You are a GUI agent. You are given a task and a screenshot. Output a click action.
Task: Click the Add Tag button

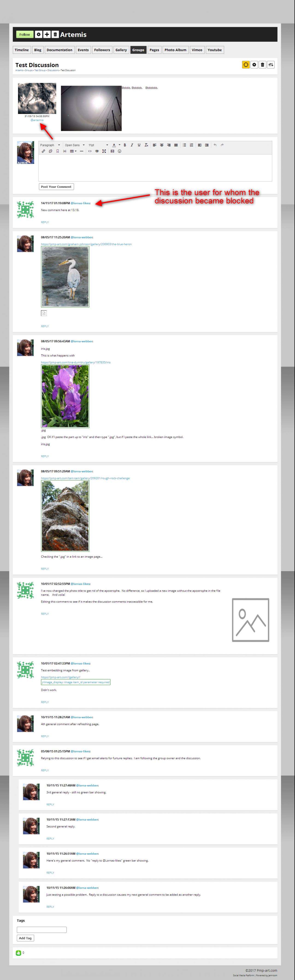click(x=26, y=938)
